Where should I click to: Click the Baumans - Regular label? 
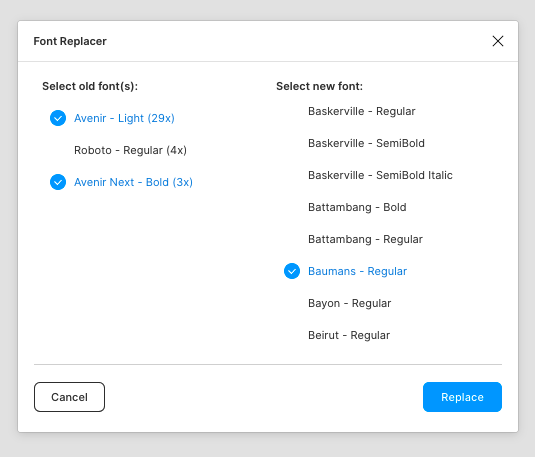tap(358, 271)
